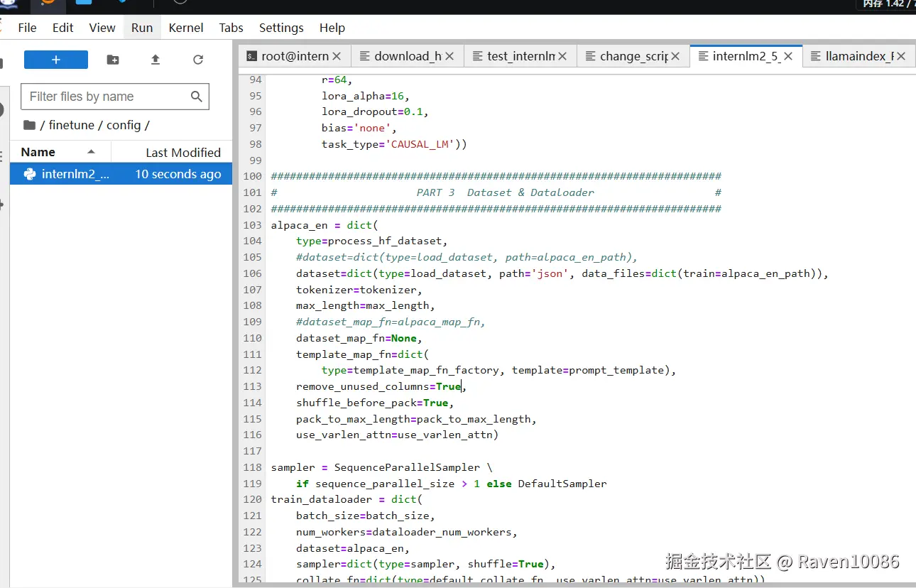This screenshot has height=588, width=916.
Task: Click 'sampler = SequenceParallelSampler' line
Action: click(x=381, y=467)
